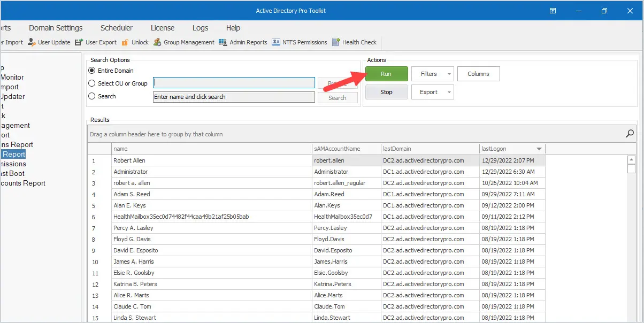Image resolution: width=644 pixels, height=323 pixels.
Task: Select the 'Alice R. Marts' row name
Action: coord(211,295)
